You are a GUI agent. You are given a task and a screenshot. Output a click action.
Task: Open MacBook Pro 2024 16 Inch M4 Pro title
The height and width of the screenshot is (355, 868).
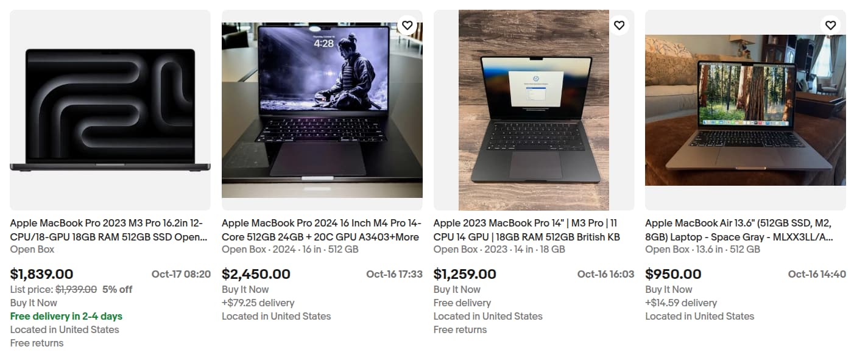pos(321,230)
